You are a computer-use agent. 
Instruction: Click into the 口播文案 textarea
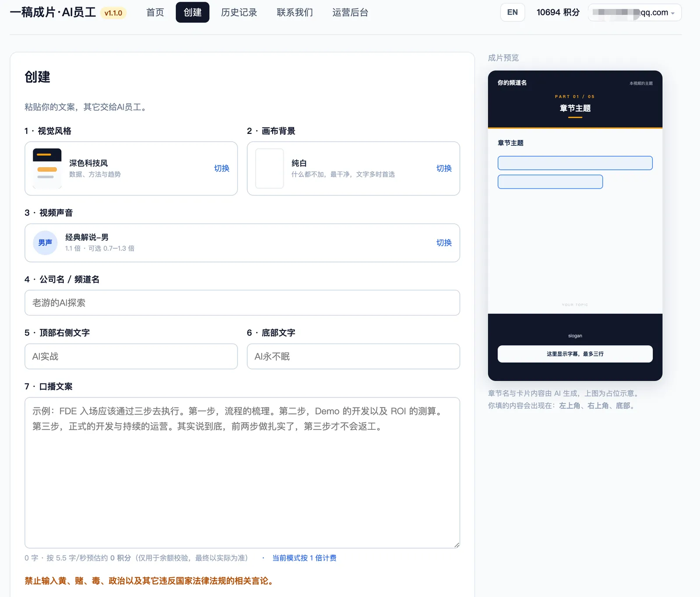(x=242, y=473)
